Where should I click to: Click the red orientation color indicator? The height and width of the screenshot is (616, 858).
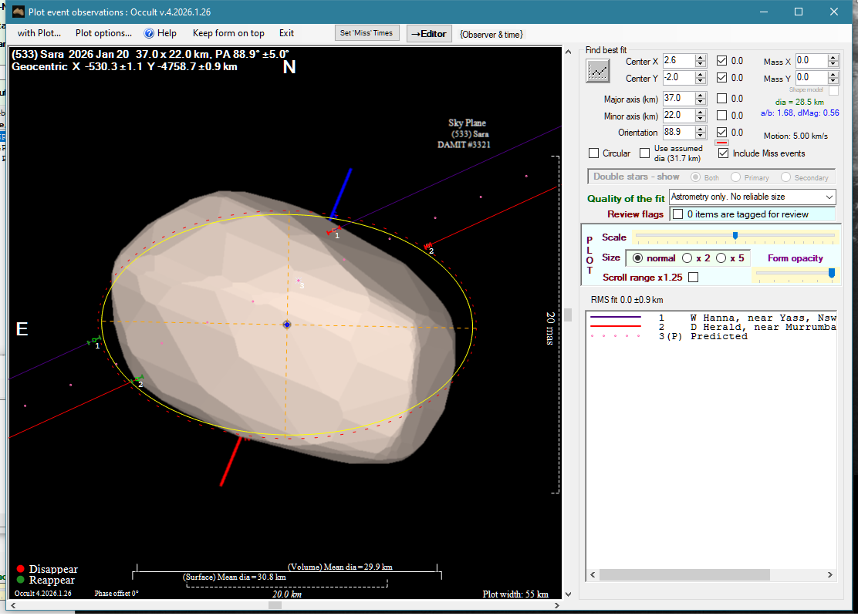pos(722,143)
